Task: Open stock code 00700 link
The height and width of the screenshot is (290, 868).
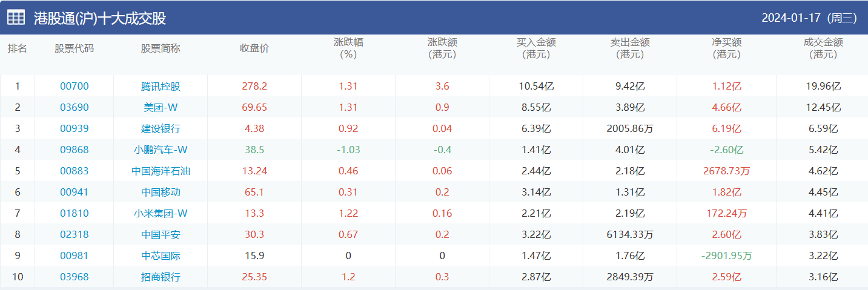Action: point(74,86)
